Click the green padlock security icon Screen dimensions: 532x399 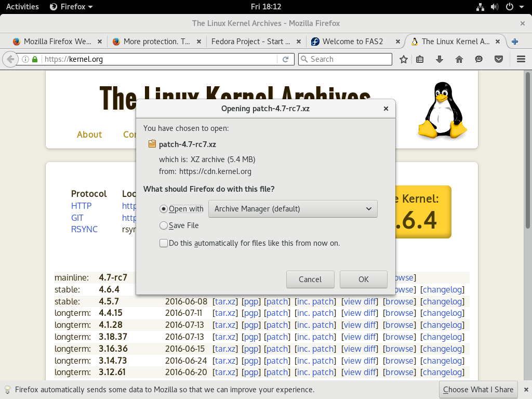click(x=35, y=59)
